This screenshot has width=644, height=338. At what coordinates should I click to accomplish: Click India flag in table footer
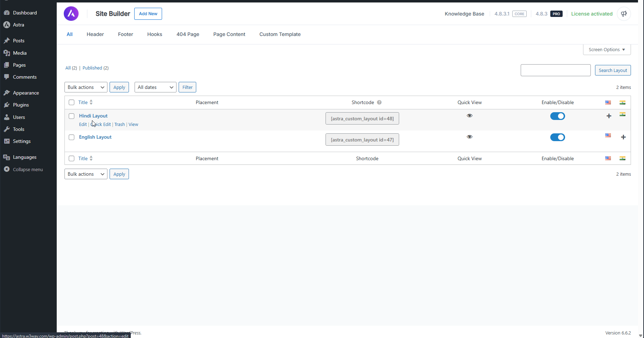pyautogui.click(x=623, y=158)
